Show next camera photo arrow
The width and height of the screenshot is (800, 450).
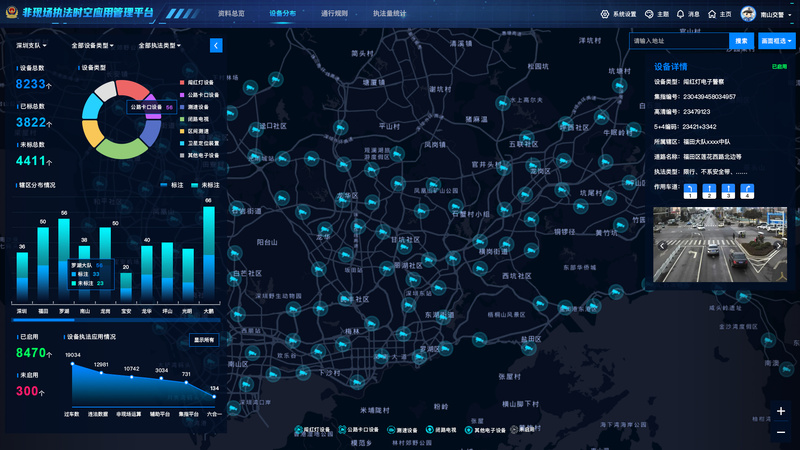coord(779,245)
